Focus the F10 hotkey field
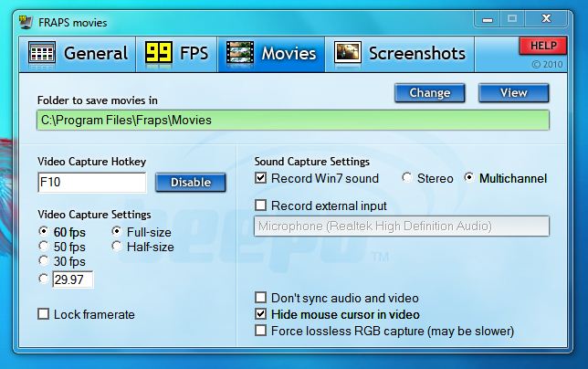This screenshot has width=588, height=369. 92,183
